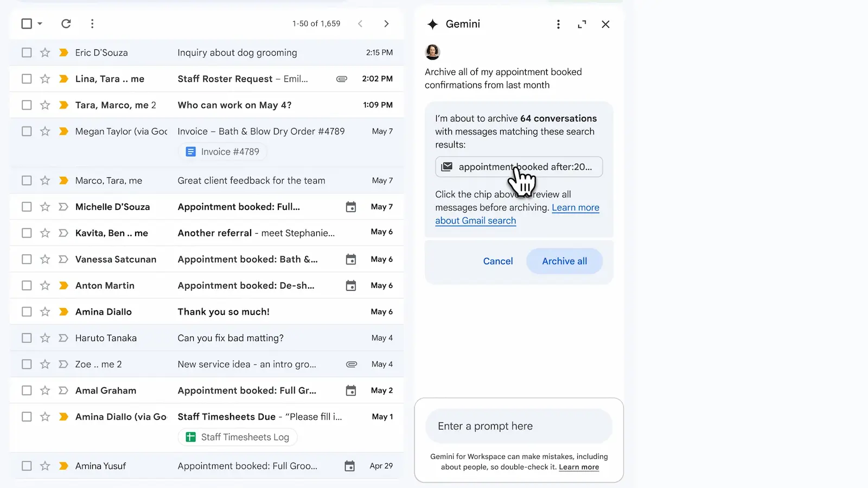Click calendar icon on Amina Yusuf email

pos(350,466)
